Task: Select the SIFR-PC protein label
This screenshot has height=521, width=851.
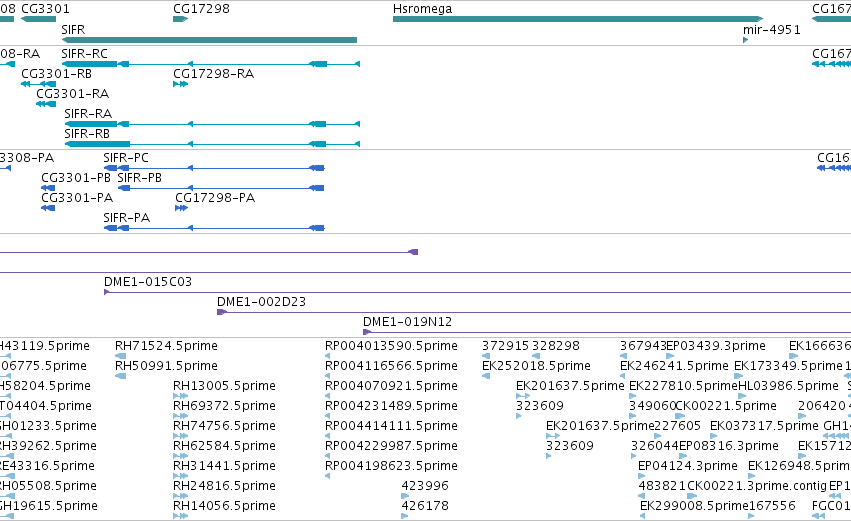Action: point(126,158)
